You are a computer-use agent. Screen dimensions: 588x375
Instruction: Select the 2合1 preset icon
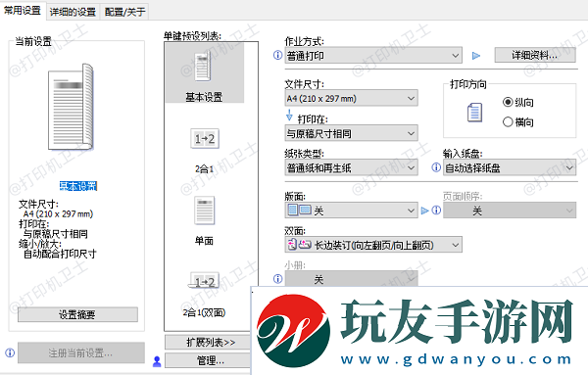click(x=205, y=139)
